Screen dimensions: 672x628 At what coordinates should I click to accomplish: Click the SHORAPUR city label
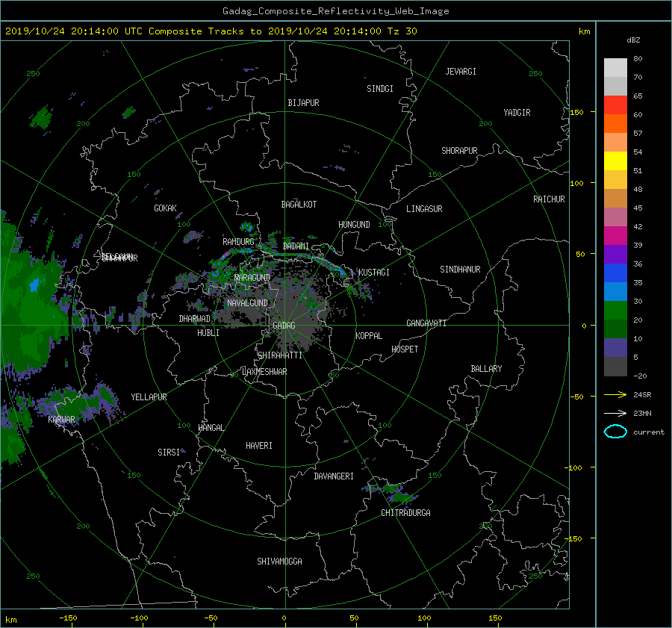pos(459,151)
